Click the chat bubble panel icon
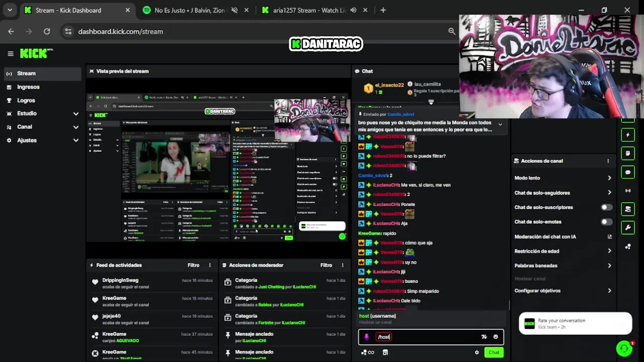644x362 pixels. [x=628, y=172]
